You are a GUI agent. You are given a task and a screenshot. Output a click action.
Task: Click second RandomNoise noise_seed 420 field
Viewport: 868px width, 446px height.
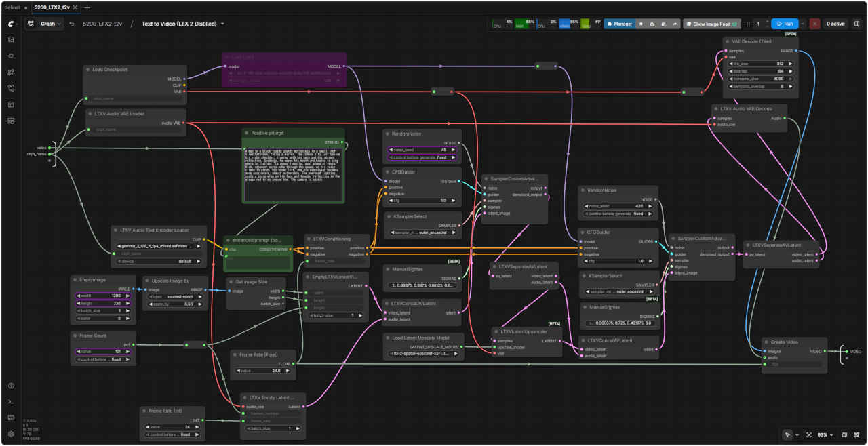[618, 206]
